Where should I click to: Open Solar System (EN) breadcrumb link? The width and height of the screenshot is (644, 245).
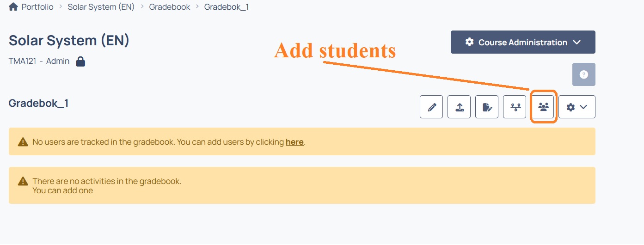pos(101,7)
